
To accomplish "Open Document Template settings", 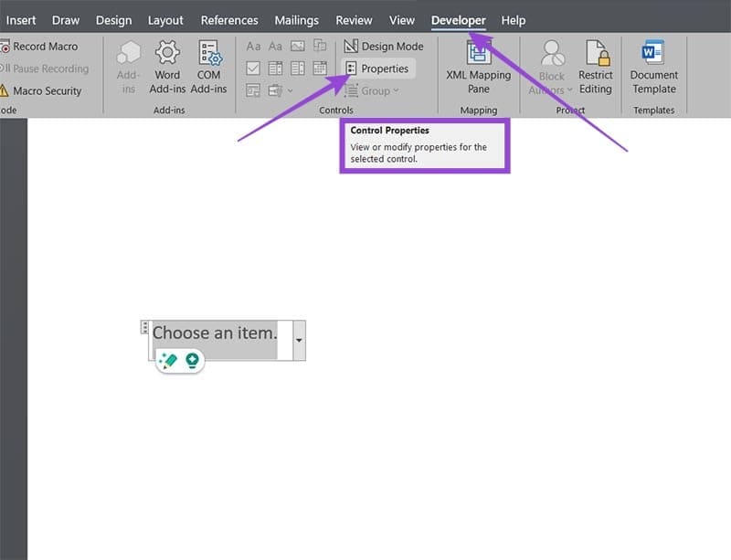I will (653, 68).
